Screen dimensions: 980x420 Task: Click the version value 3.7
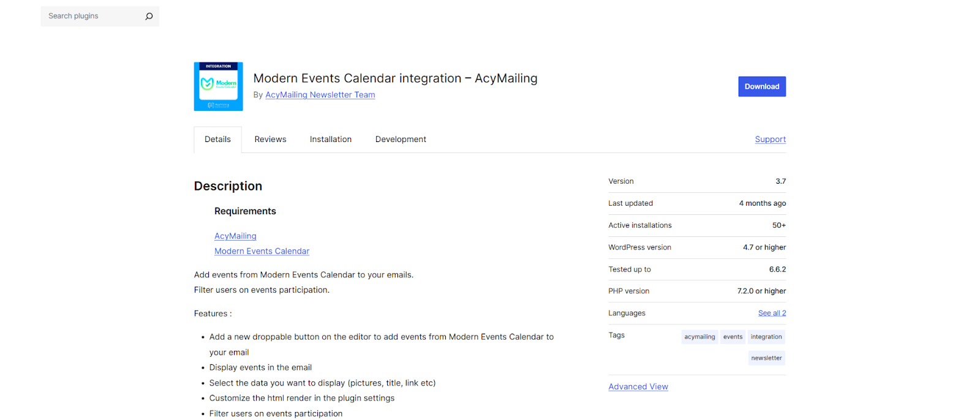780,181
